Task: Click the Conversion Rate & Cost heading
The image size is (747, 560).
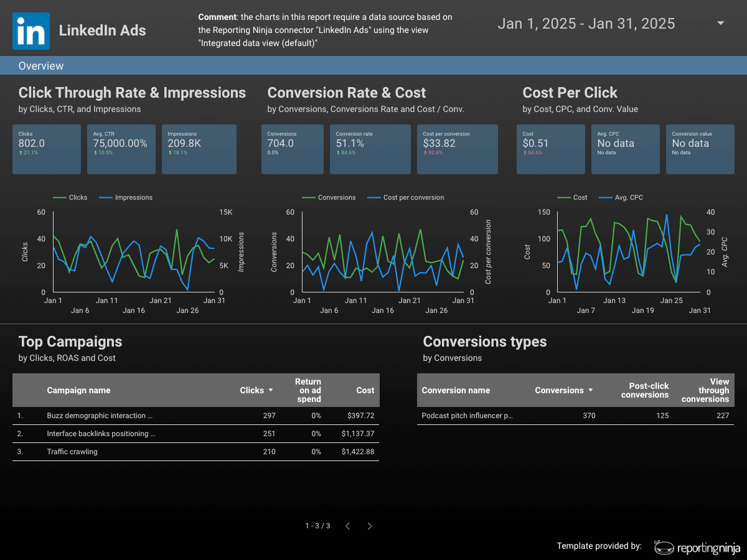Action: point(347,93)
